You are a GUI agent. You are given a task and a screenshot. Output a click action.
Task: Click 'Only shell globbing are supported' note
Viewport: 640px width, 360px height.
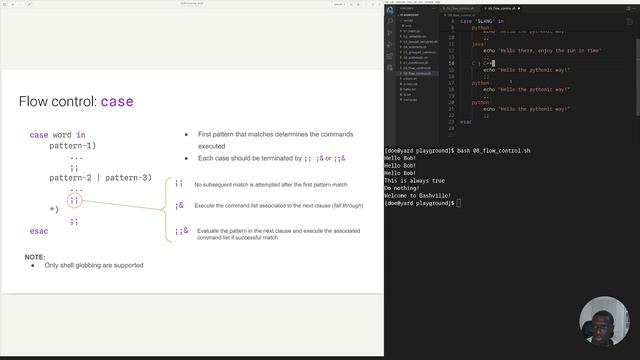click(x=94, y=265)
